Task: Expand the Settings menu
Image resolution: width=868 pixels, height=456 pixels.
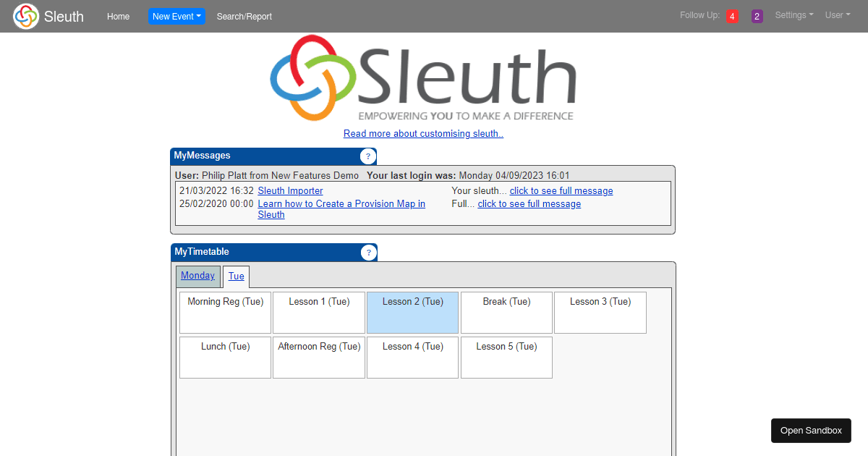Action: (x=793, y=15)
